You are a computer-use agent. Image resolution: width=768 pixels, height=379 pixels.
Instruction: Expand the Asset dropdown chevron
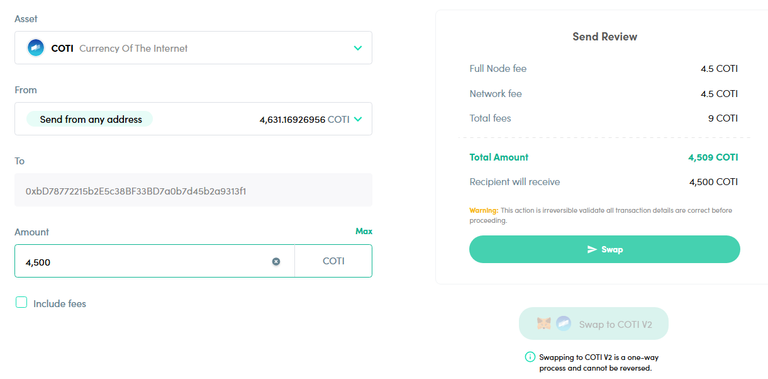pos(358,48)
